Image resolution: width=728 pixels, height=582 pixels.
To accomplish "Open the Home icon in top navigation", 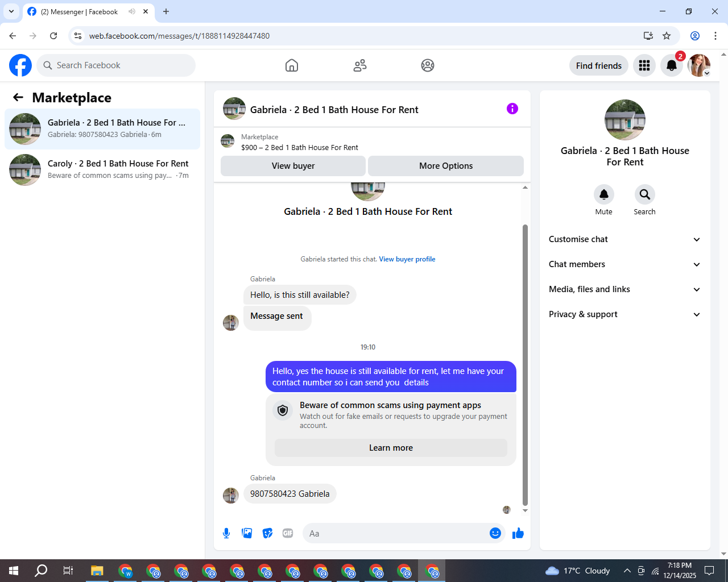I will click(x=292, y=65).
